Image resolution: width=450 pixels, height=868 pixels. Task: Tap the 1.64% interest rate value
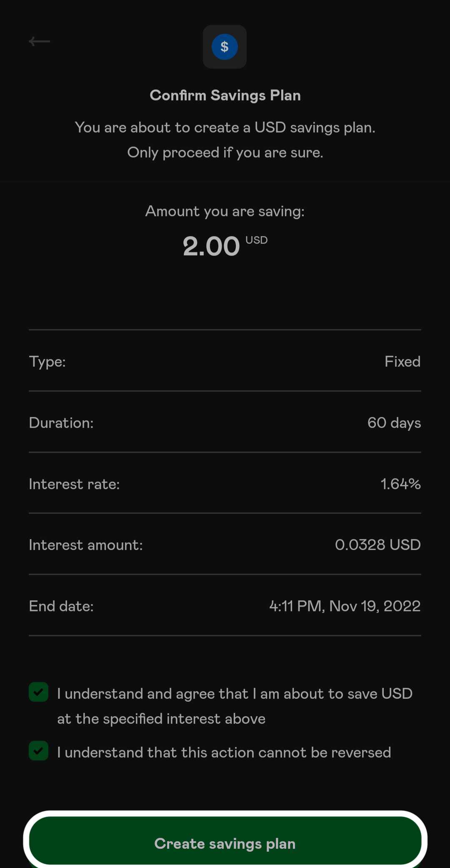pyautogui.click(x=400, y=484)
